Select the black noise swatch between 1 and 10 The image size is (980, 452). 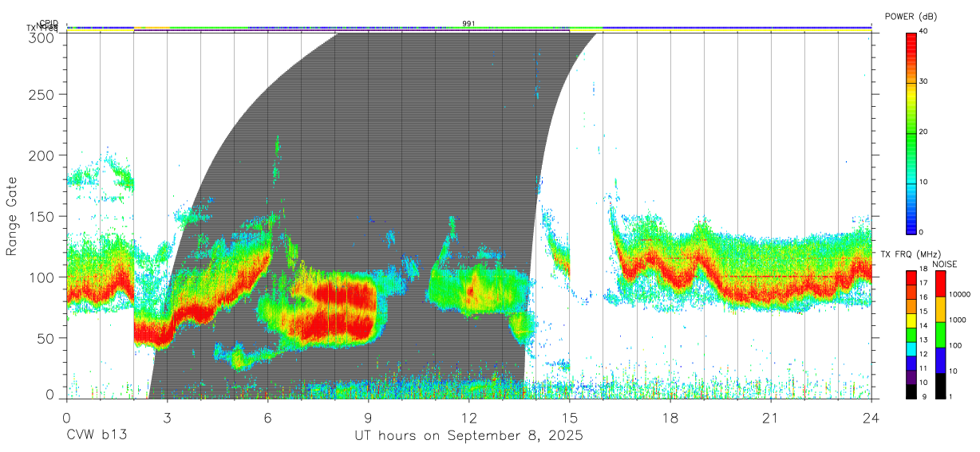940,385
